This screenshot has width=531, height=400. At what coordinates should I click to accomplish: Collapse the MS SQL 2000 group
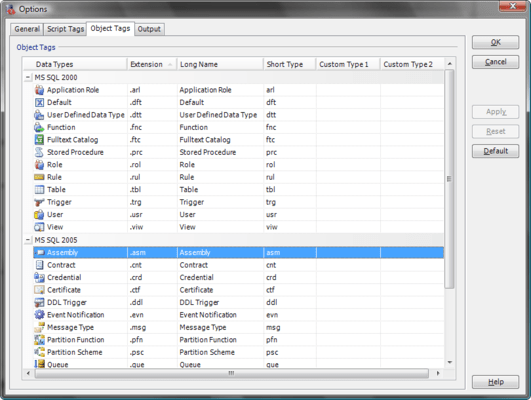pyautogui.click(x=28, y=78)
